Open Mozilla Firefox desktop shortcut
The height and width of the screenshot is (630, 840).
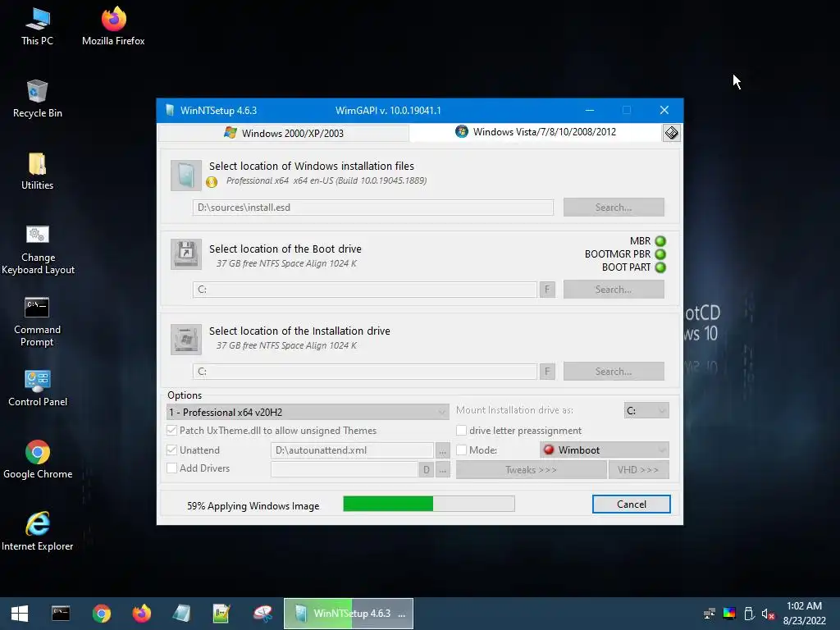point(113,27)
